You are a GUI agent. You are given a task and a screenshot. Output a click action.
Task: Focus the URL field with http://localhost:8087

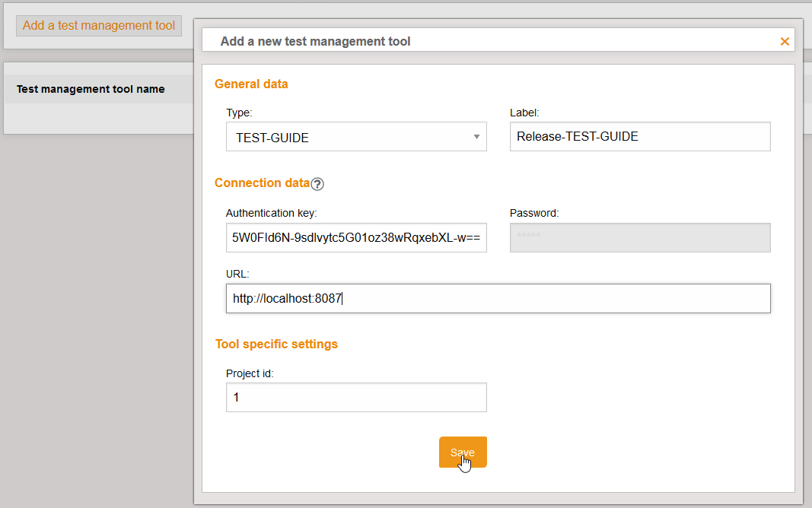(x=498, y=298)
